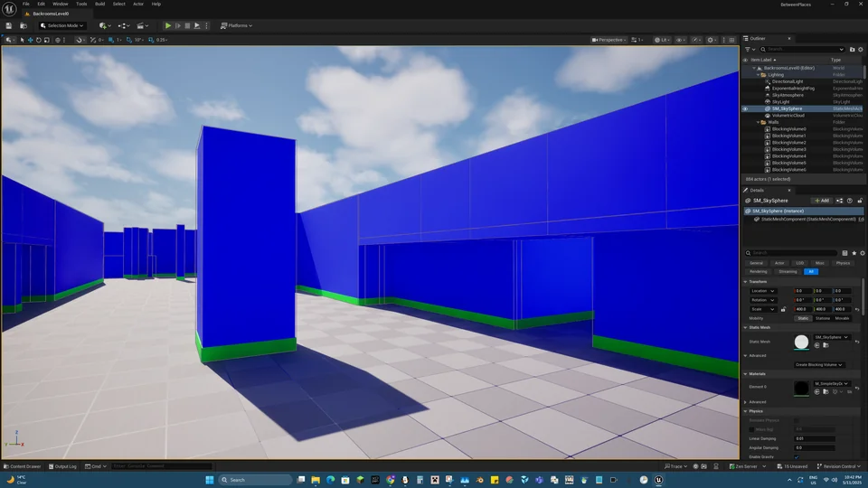Viewport: 868px width, 488px height.
Task: Open the Build menu
Action: (99, 4)
